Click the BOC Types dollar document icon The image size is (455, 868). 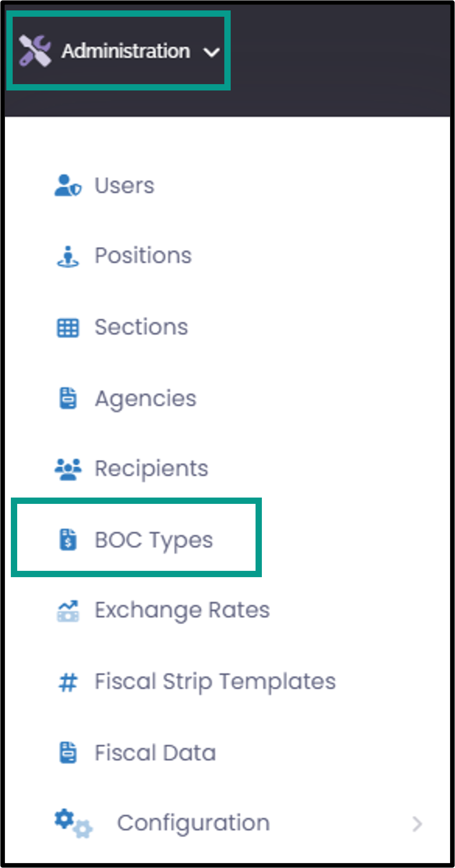click(68, 540)
